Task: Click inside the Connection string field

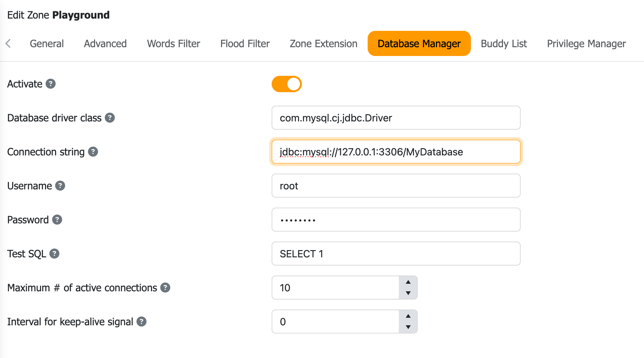Action: click(396, 152)
